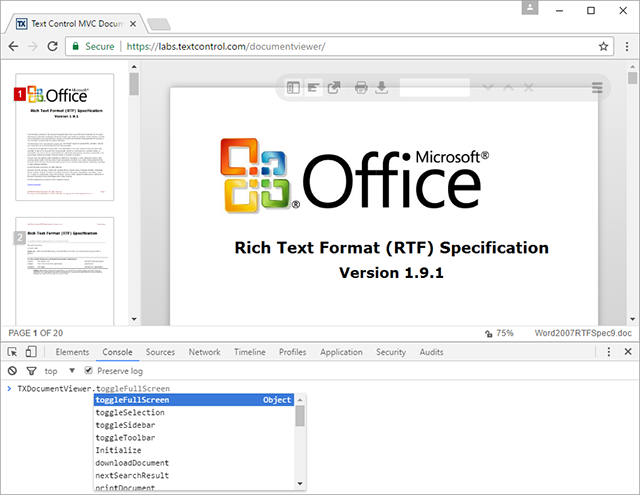640x495 pixels.
Task: Click the console filter funnel icon
Action: 31,371
